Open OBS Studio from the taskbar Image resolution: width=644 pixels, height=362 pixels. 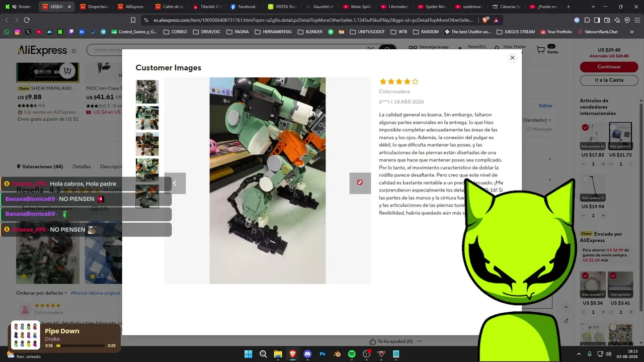point(367,354)
